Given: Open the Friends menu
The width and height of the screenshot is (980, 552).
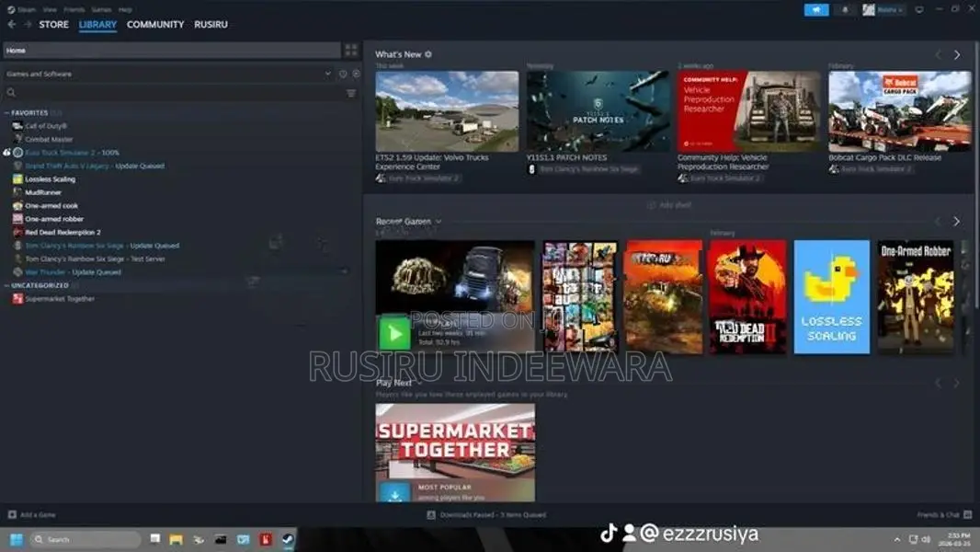Looking at the screenshot, I should click(74, 9).
